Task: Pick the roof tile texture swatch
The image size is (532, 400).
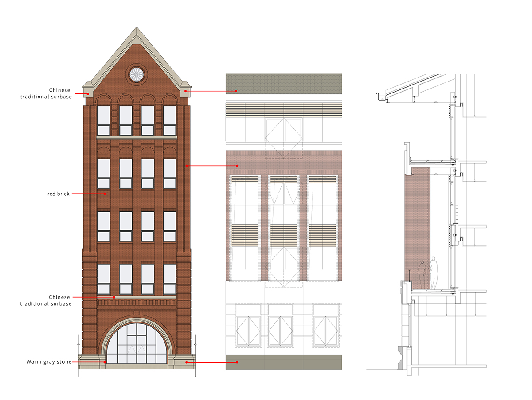Action: click(284, 83)
